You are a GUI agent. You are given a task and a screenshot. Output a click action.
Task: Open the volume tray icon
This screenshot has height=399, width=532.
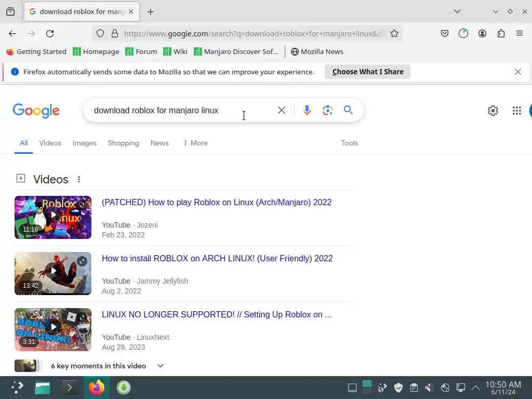click(429, 388)
